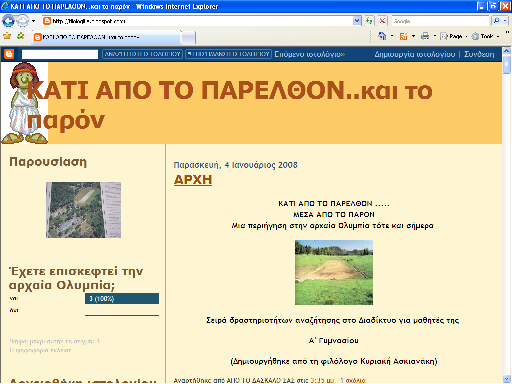Open the post timestamp link at the bottom
The height and width of the screenshot is (384, 512).
point(322,380)
